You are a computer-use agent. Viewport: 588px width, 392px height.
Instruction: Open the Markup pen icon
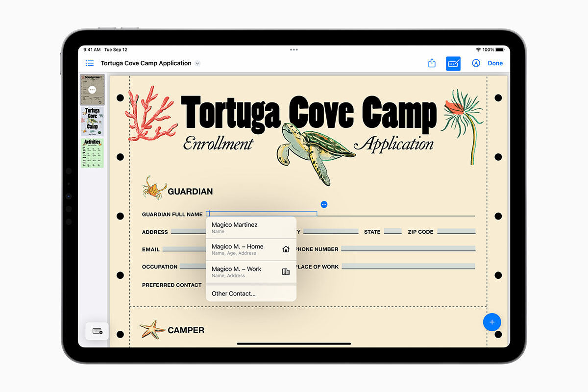click(476, 63)
